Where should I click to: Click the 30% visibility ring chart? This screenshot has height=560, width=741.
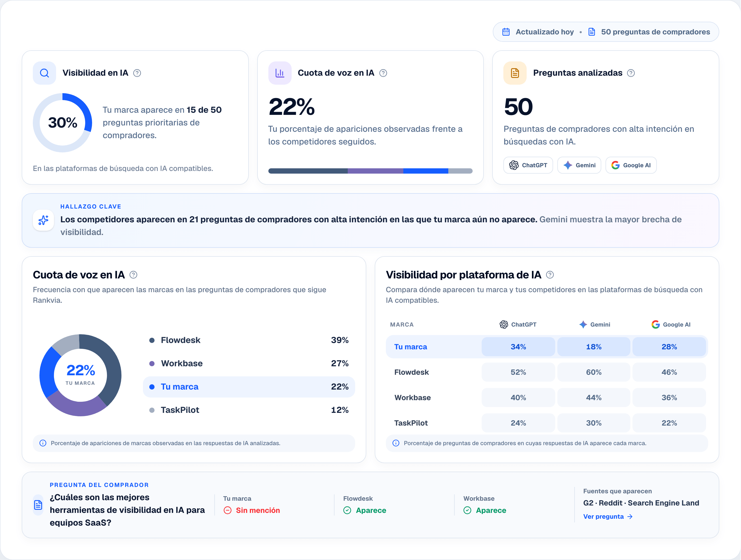click(x=63, y=123)
